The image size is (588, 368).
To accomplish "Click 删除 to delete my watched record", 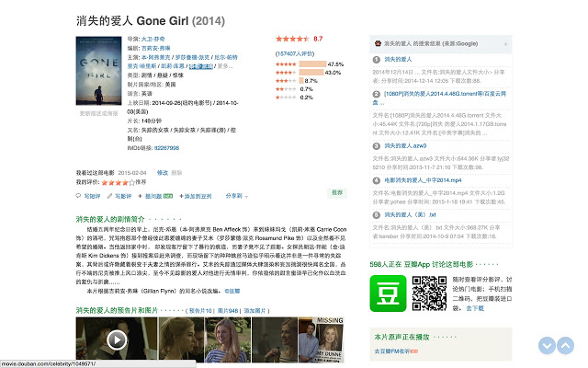I will point(176,173).
